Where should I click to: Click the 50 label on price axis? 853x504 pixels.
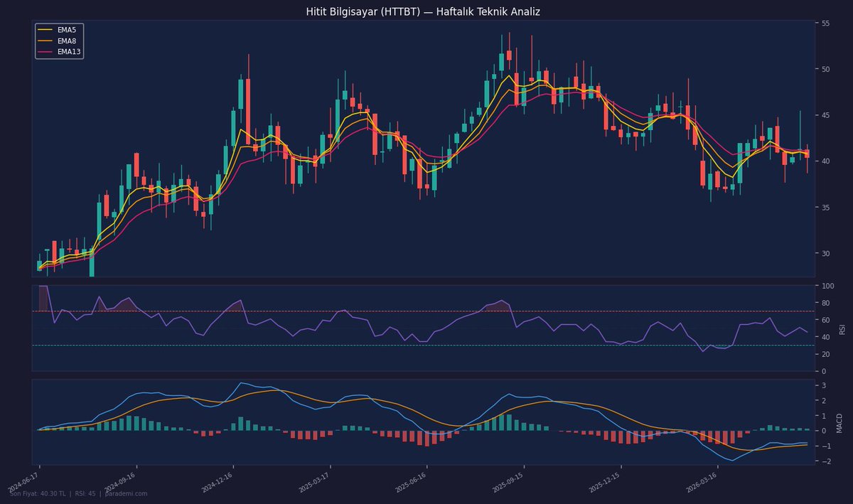tap(826, 70)
